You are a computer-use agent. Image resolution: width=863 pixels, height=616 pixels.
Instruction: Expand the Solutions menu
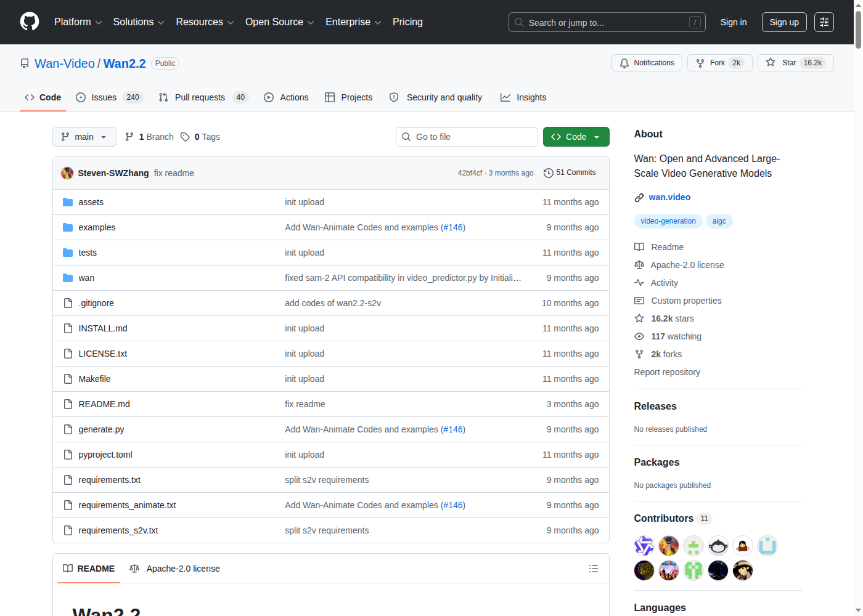click(x=139, y=22)
